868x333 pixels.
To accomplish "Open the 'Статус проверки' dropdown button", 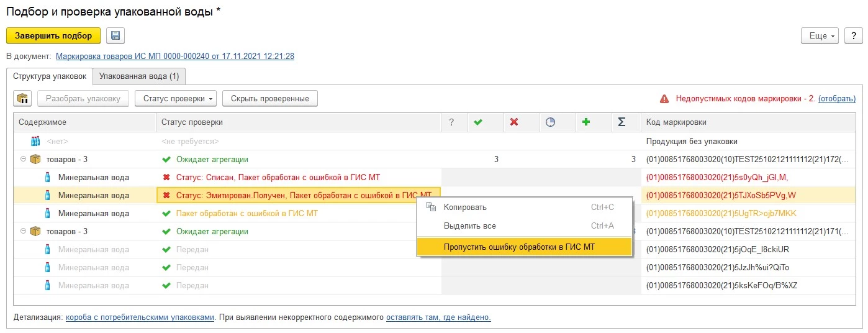I will click(175, 98).
